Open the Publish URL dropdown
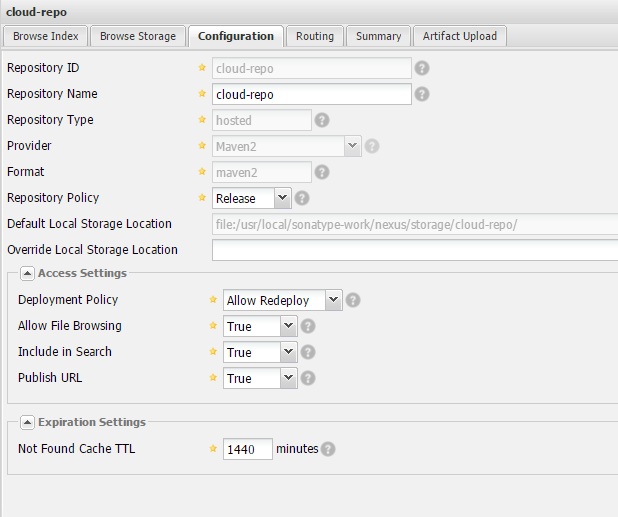This screenshot has width=618, height=517. pyautogui.click(x=289, y=378)
